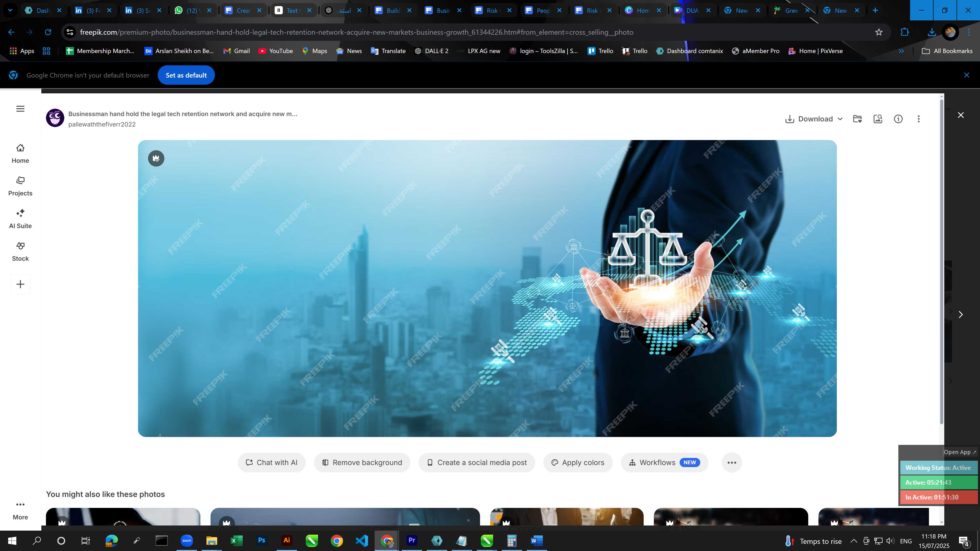Open the Translate bookmark
980x551 pixels.
pos(388,51)
